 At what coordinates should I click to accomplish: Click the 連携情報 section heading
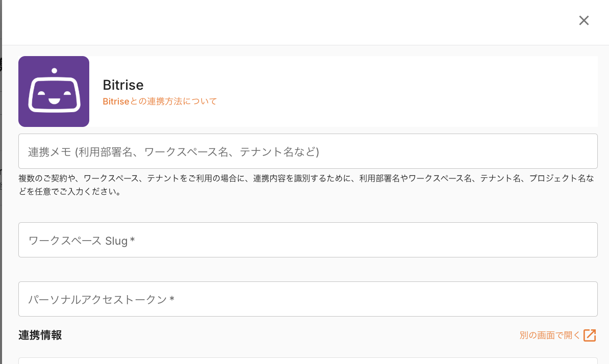(40, 335)
